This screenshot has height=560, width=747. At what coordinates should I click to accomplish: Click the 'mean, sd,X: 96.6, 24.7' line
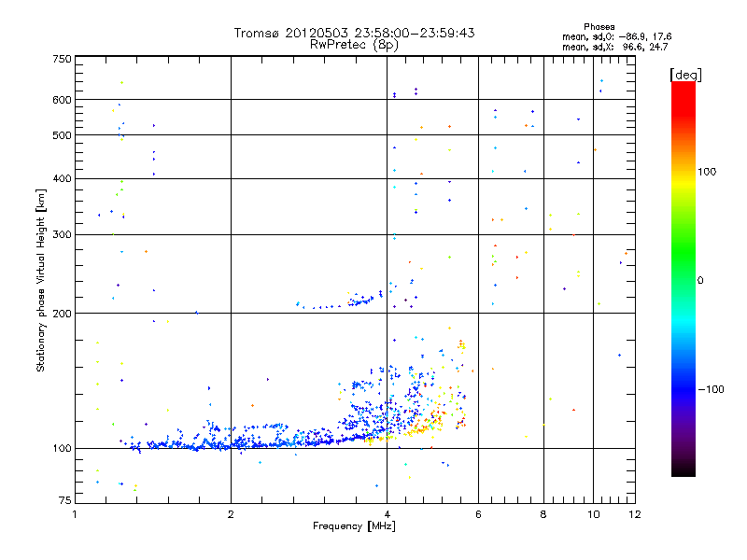[615, 47]
